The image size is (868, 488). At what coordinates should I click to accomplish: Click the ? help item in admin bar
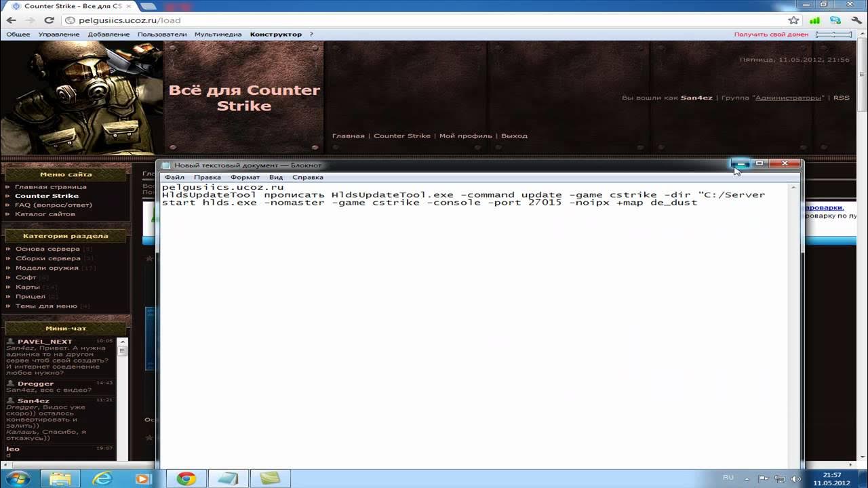click(x=311, y=34)
